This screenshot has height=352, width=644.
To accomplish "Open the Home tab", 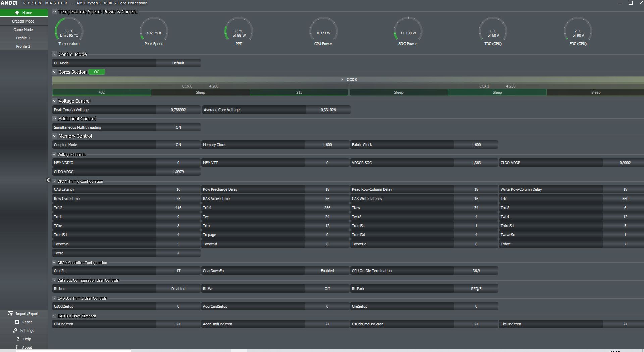I will pyautogui.click(x=24, y=13).
